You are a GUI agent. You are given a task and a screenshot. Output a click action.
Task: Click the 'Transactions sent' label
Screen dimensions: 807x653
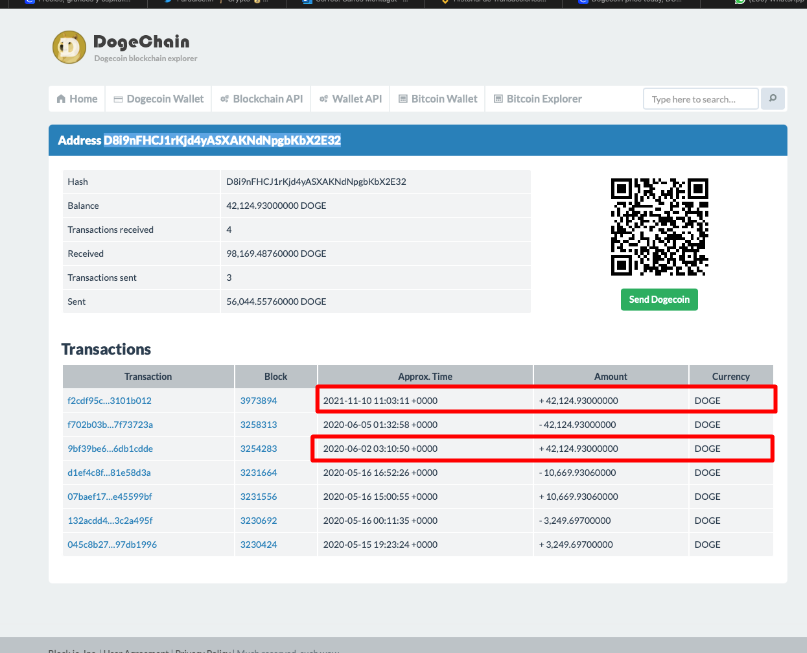(x=102, y=278)
